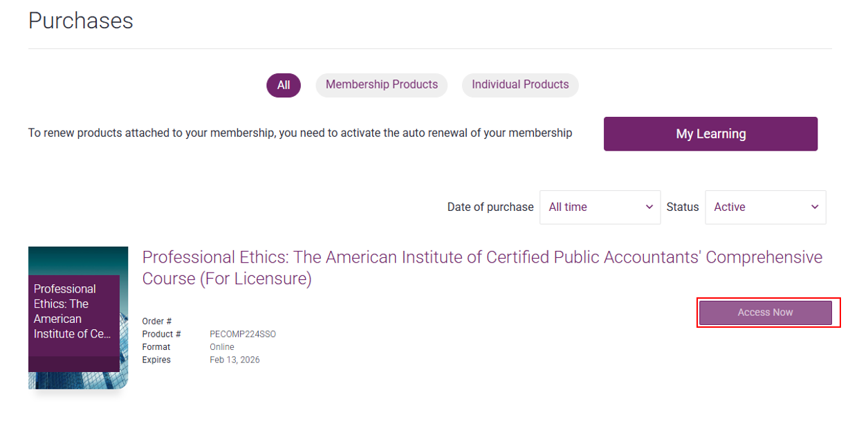Click the chevron on Active status dropdown
868x446 pixels.
click(x=815, y=207)
